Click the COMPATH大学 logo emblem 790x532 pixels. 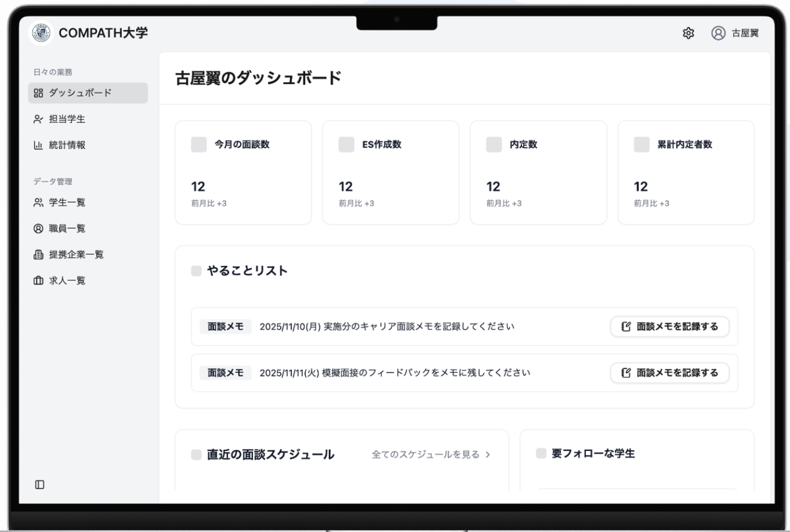point(40,33)
